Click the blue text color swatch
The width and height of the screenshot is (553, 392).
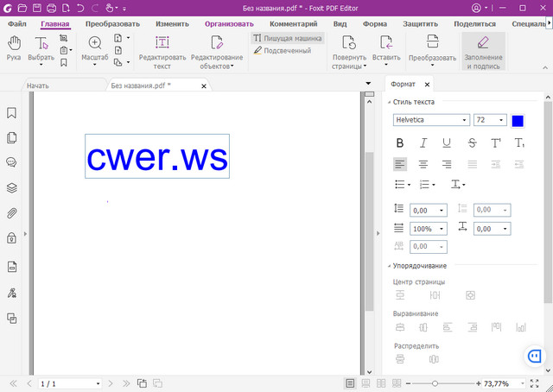click(x=518, y=120)
